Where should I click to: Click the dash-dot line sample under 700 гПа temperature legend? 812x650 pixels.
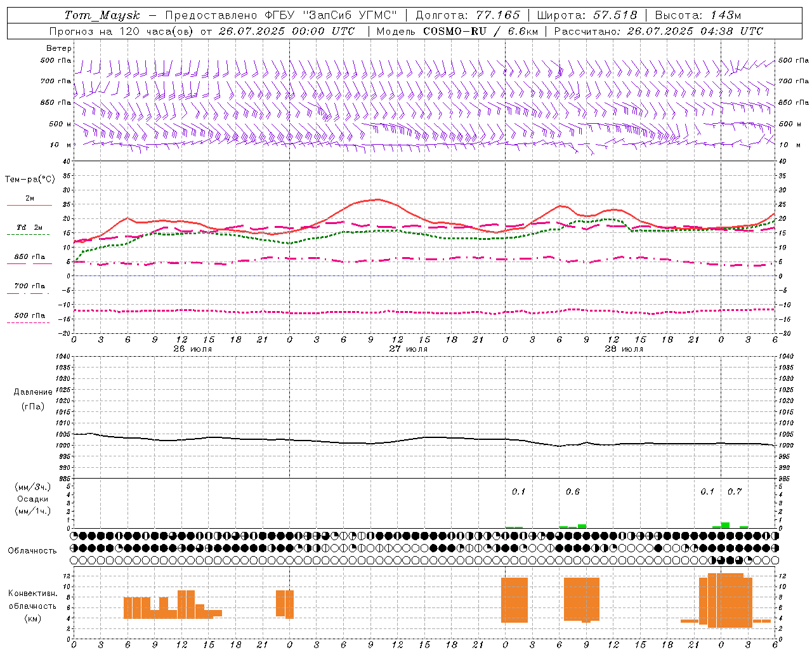(x=29, y=293)
